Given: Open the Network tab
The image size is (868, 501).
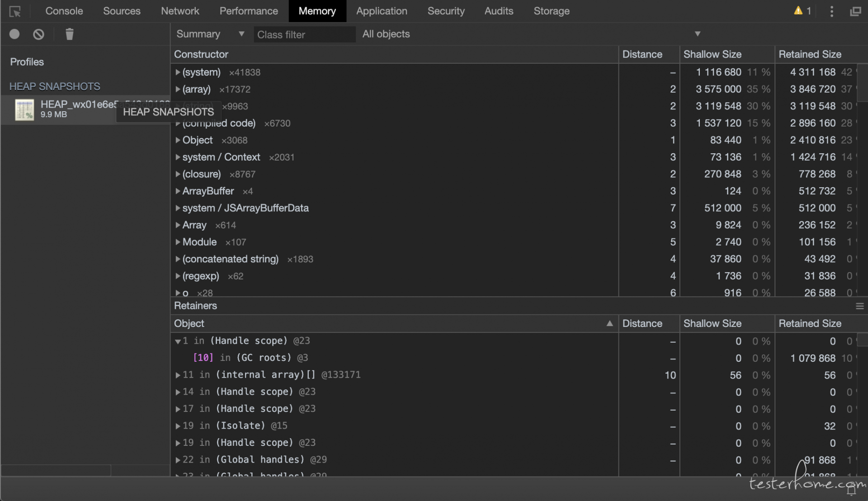Looking at the screenshot, I should [180, 11].
